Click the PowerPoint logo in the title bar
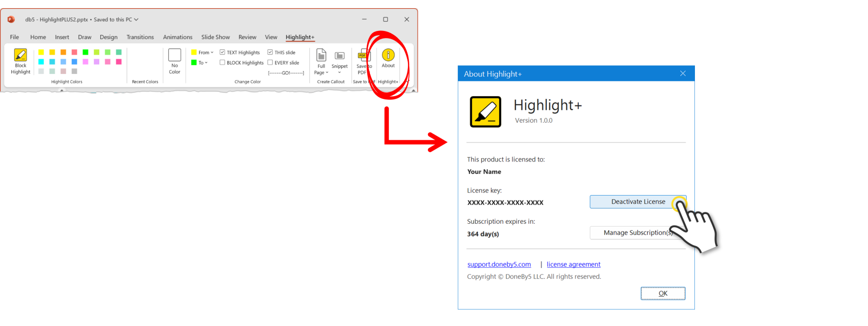 11,19
